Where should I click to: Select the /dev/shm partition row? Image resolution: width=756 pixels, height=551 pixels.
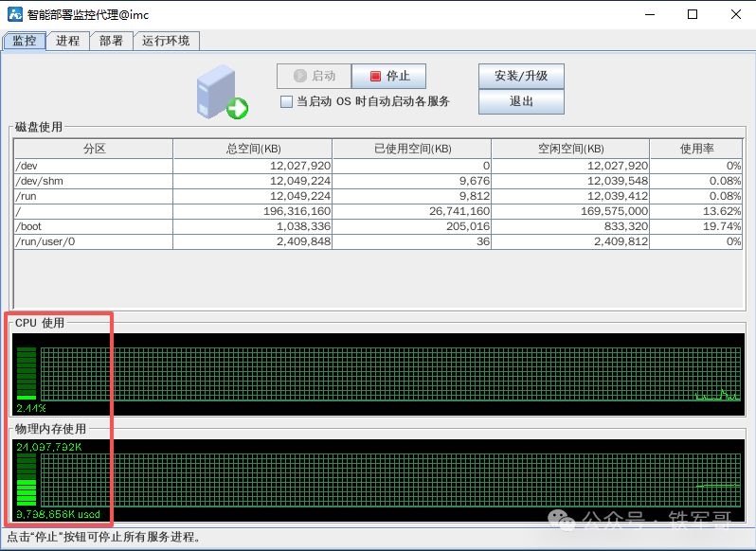(x=93, y=181)
